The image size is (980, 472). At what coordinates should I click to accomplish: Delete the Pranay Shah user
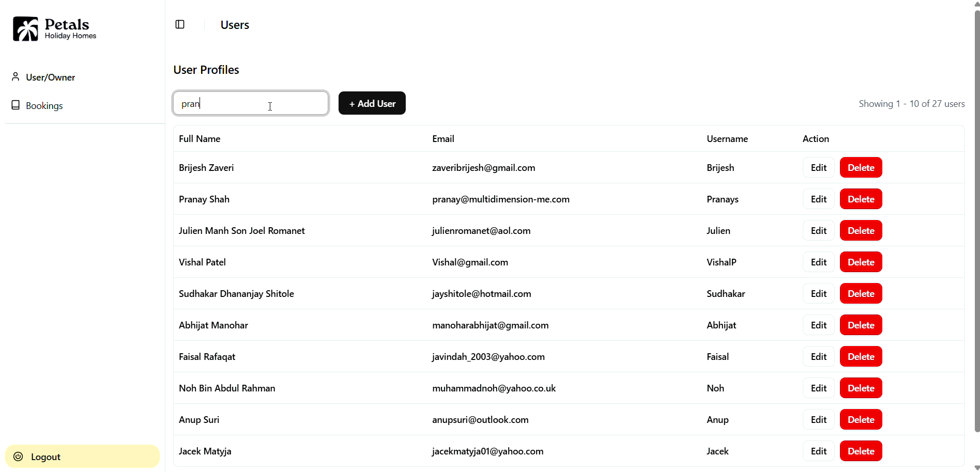pyautogui.click(x=861, y=199)
